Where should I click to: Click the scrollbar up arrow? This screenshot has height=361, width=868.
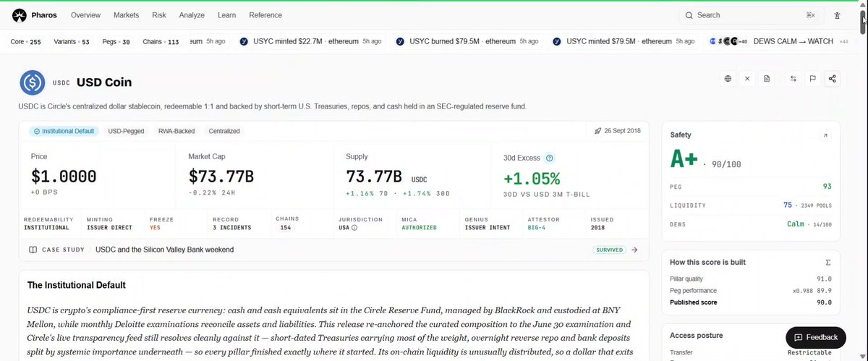pyautogui.click(x=863, y=5)
